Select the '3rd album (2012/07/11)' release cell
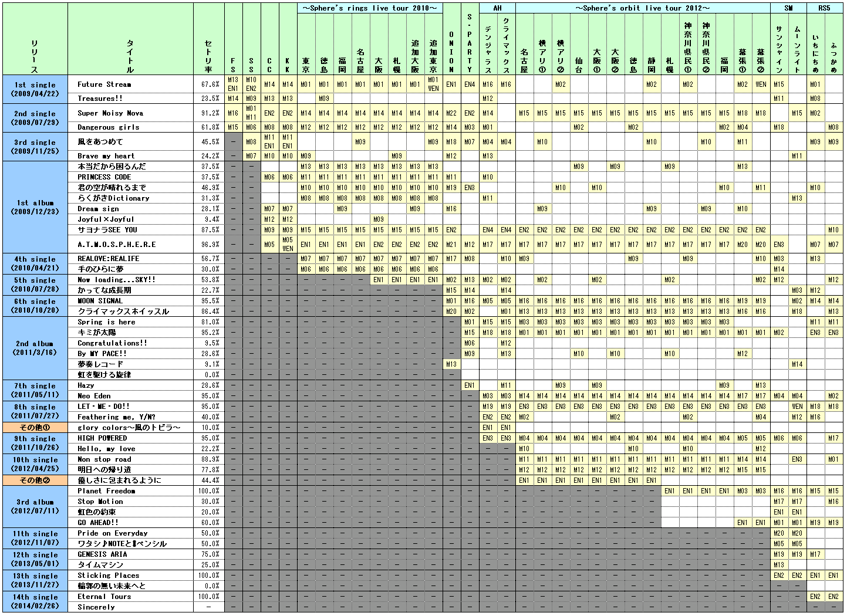Image resolution: width=847 pixels, height=616 pixels. coord(35,507)
